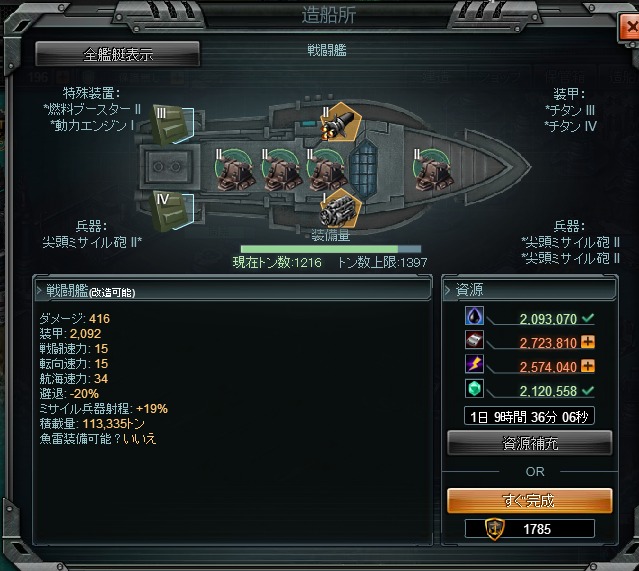Select the leftmost missile cannon turret
The height and width of the screenshot is (571, 639).
[x=235, y=170]
